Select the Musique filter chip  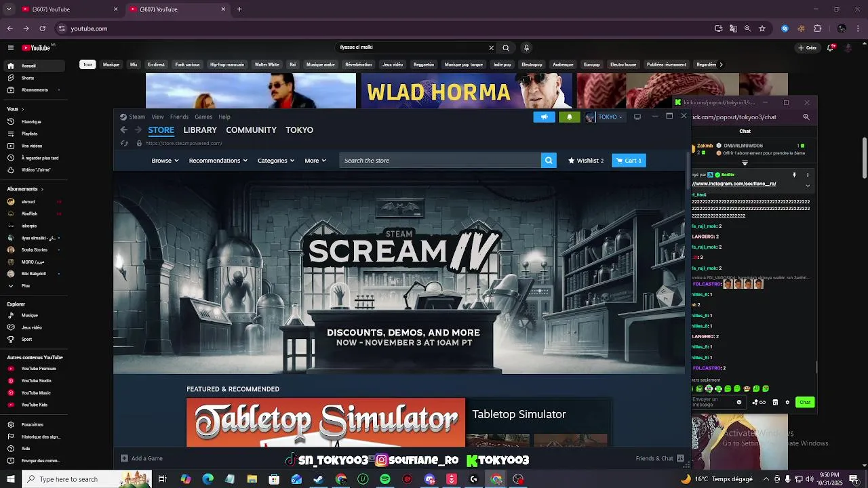click(111, 64)
